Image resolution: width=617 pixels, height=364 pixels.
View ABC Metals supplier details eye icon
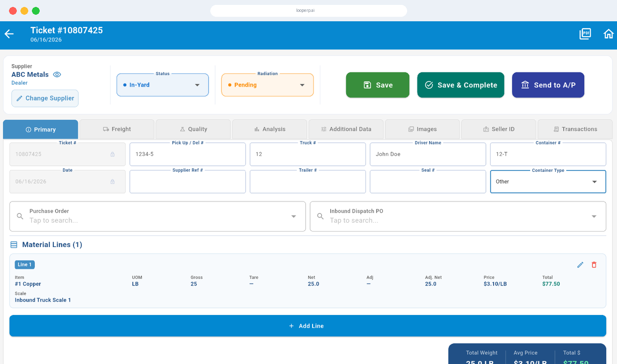(x=57, y=74)
